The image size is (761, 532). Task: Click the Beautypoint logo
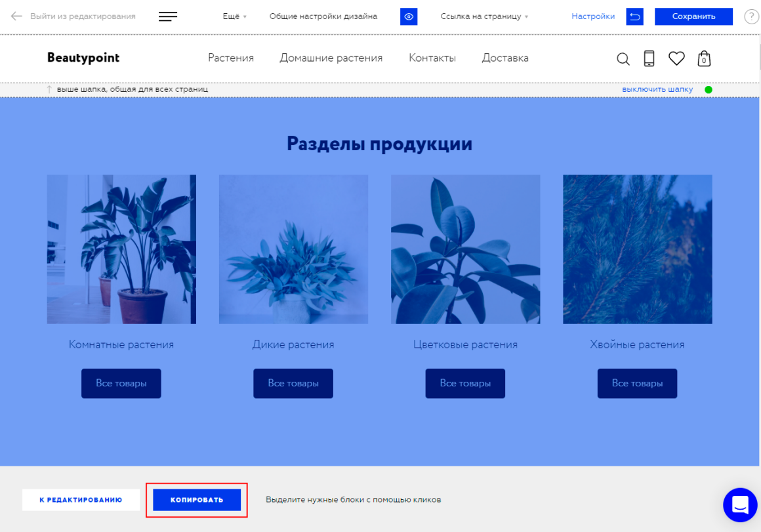pyautogui.click(x=83, y=58)
